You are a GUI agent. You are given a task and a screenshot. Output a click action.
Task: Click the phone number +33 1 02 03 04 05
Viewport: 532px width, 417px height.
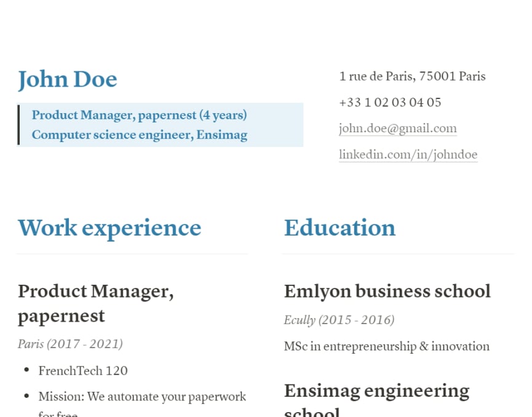point(390,103)
